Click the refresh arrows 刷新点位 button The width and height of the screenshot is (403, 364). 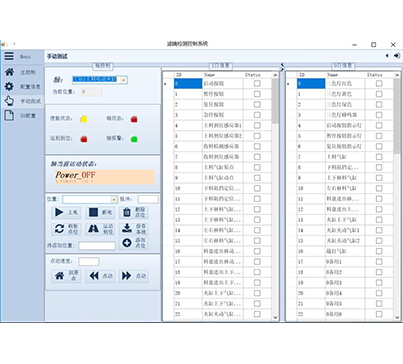pos(66,229)
